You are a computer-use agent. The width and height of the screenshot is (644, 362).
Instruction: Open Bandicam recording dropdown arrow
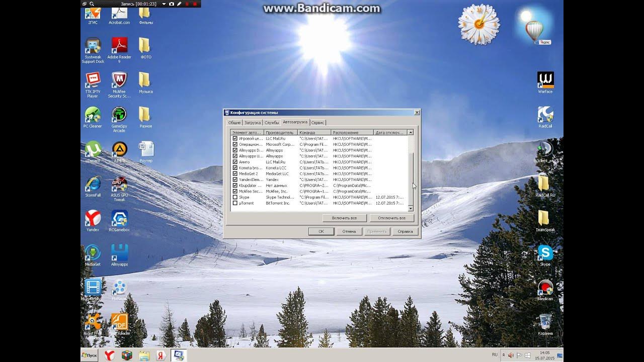164,4
